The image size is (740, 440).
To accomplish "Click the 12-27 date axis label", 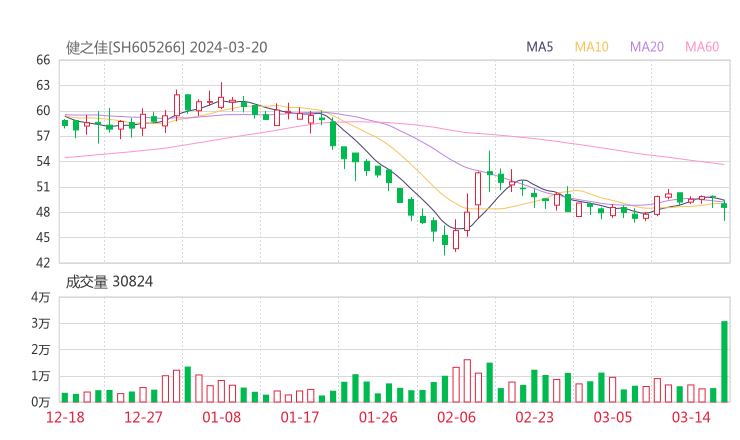I will point(143,417).
